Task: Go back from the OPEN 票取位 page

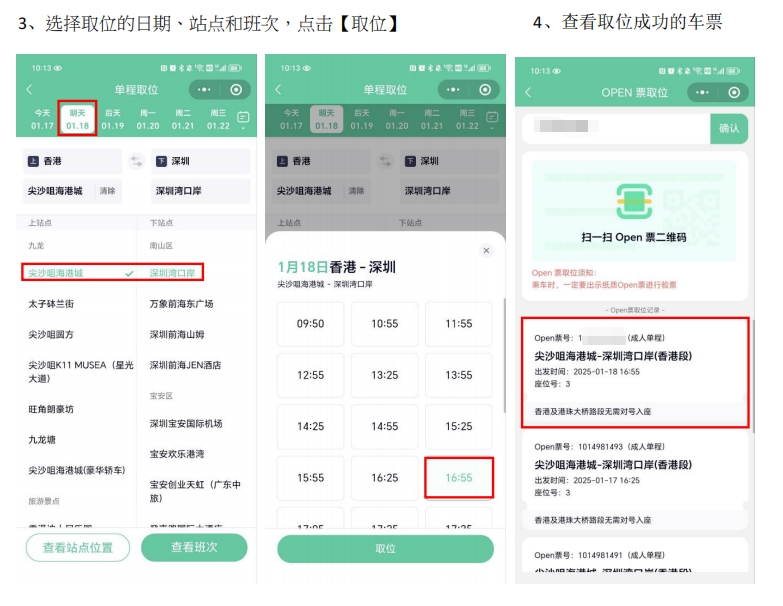Action: (528, 92)
